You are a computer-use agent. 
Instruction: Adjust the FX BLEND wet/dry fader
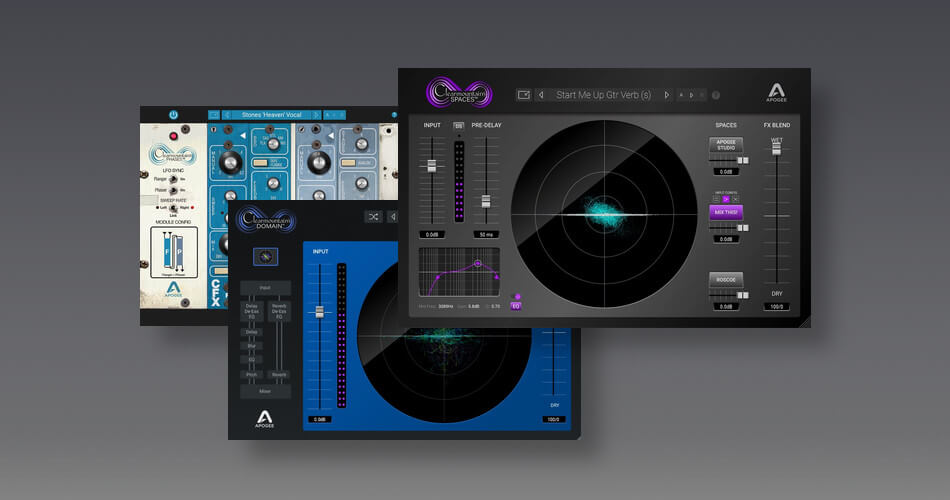tap(776, 148)
